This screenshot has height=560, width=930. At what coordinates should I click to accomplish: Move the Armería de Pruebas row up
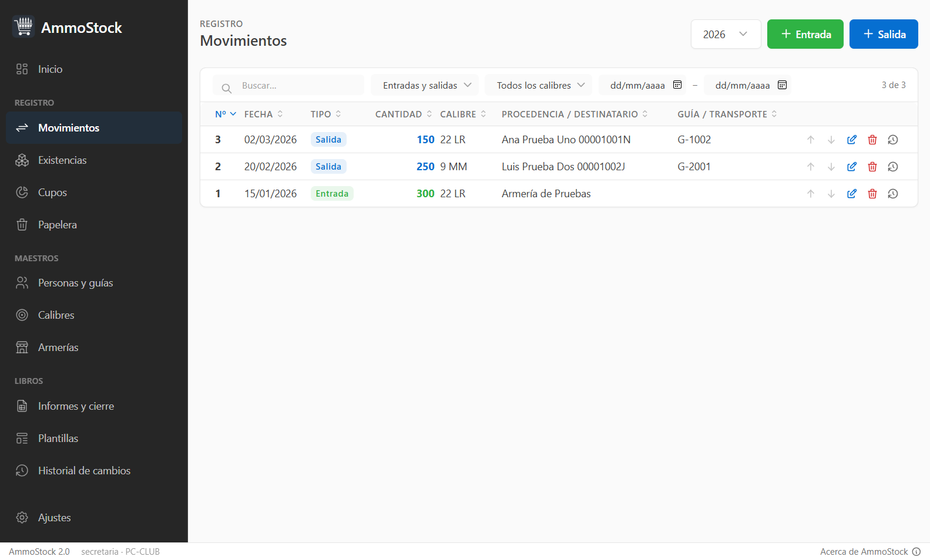coord(811,194)
